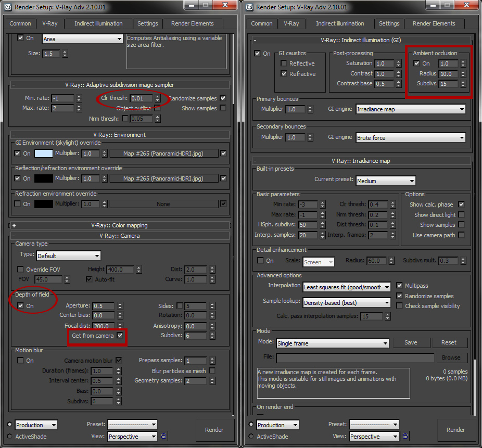Click Reflection/refraction environment black color swatch
482x448 pixels.
tap(44, 178)
